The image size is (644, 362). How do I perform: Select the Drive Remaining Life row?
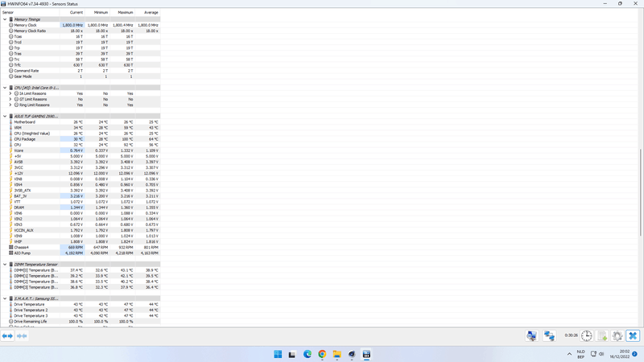click(80, 321)
